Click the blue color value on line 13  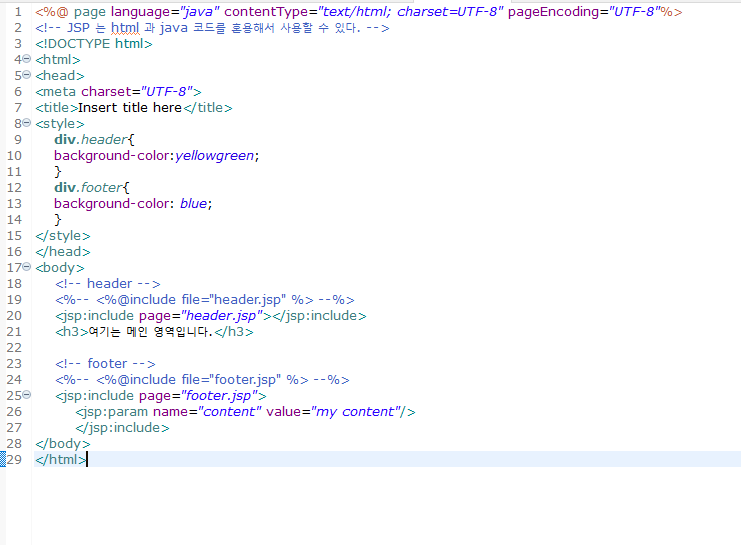click(x=193, y=204)
